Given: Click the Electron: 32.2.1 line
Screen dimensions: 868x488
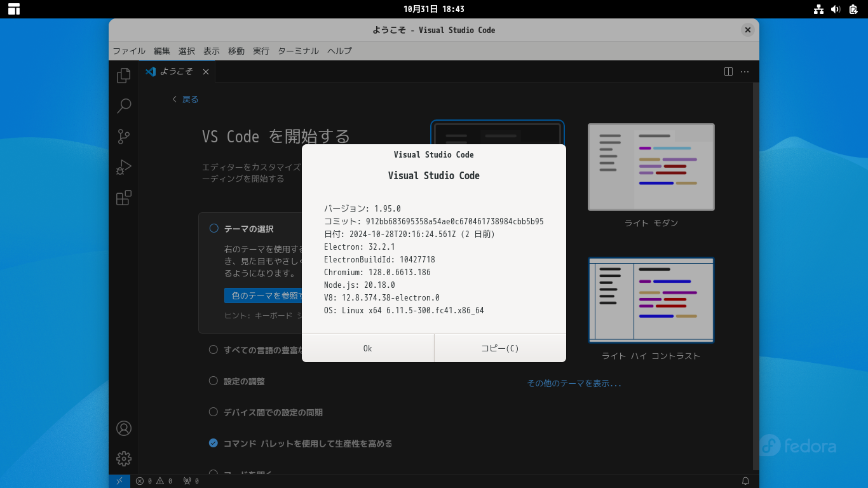Looking at the screenshot, I should click(x=360, y=247).
